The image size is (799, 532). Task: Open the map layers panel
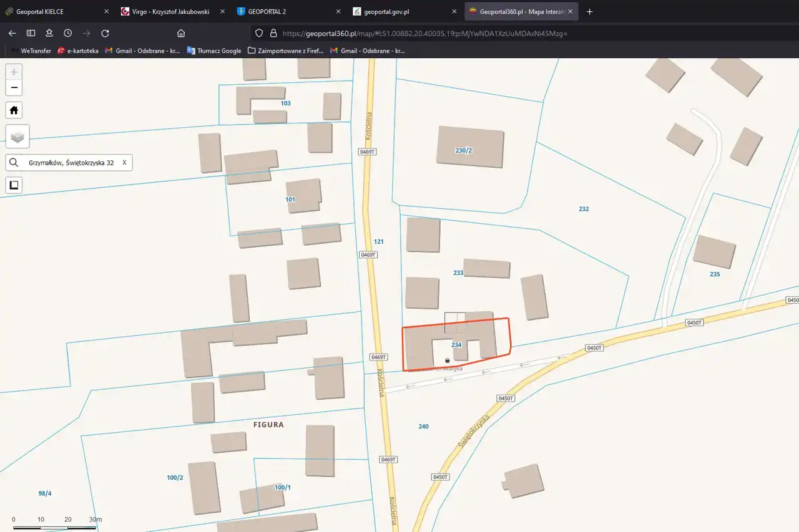pyautogui.click(x=17, y=137)
